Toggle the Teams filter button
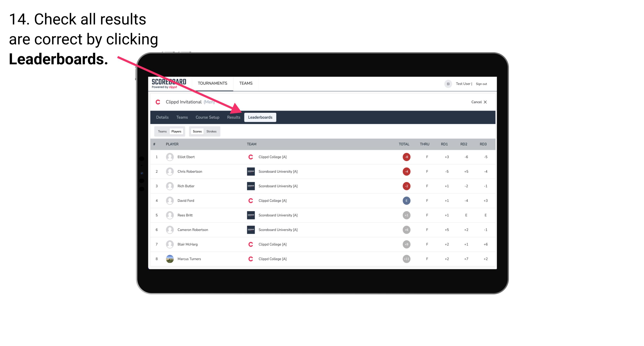 (x=162, y=131)
